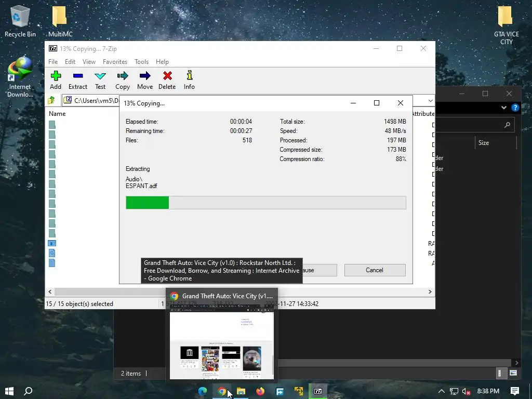
Task: Click the right scroll arrow in Explorer window
Action: click(516, 363)
